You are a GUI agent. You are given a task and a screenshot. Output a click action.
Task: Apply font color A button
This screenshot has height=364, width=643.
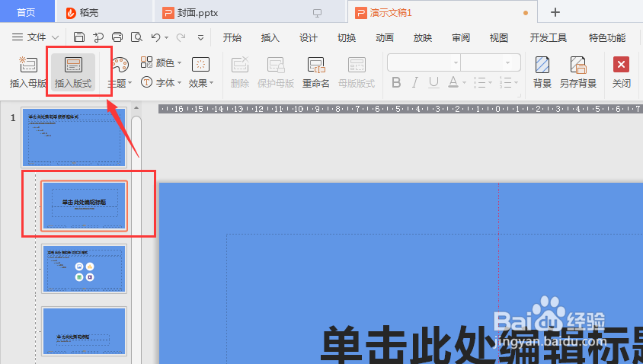click(x=453, y=82)
